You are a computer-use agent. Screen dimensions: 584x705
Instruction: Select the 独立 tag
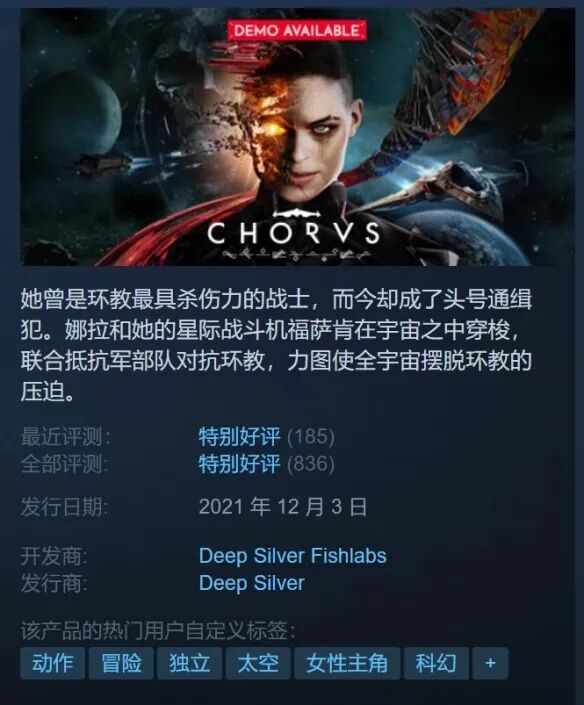click(x=189, y=663)
